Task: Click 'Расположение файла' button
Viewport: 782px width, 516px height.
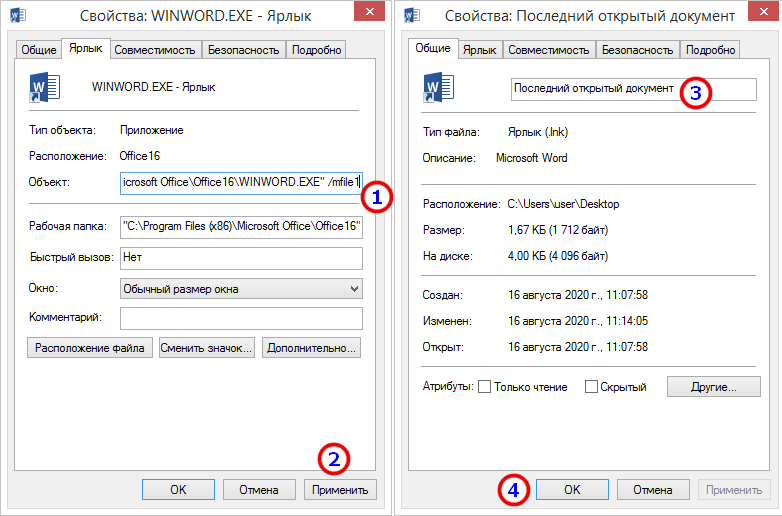Action: coord(90,348)
